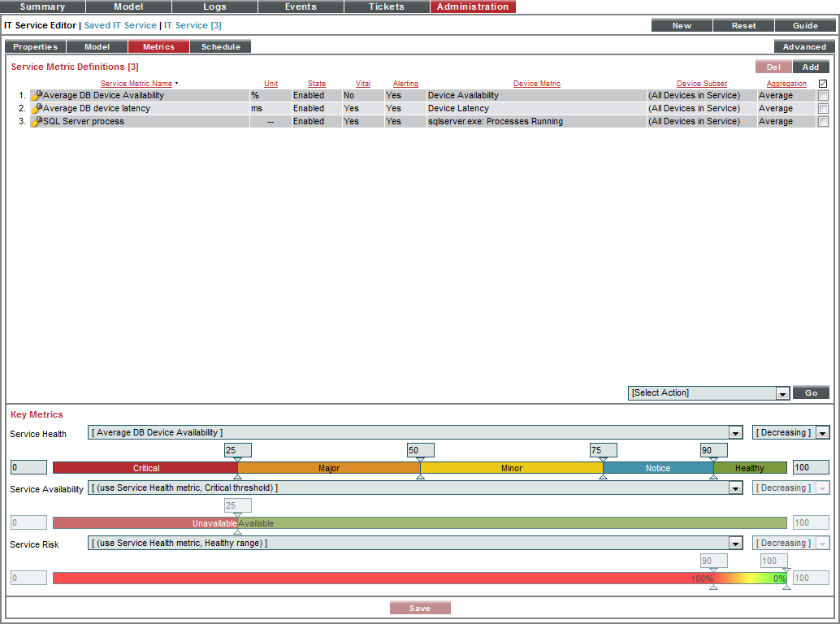Check the Average DB device latency row checkbox
Image resolution: width=840 pixels, height=624 pixels.
823,108
